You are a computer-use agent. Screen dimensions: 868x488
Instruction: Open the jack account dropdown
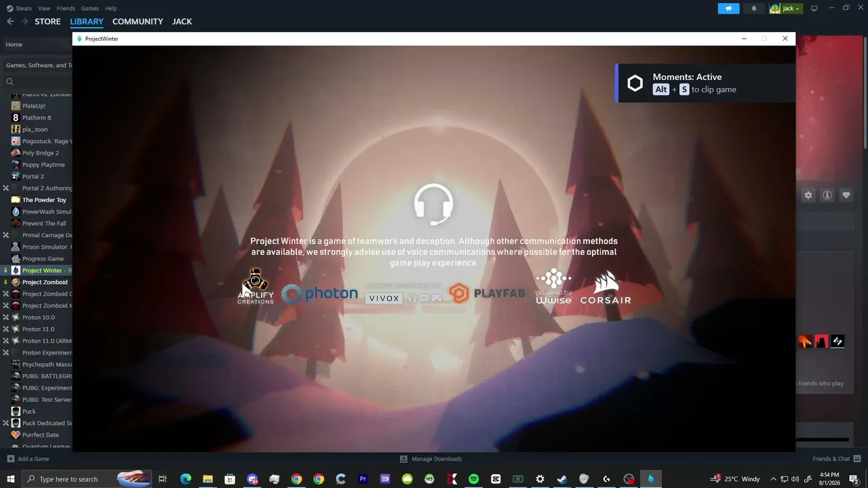(x=785, y=8)
